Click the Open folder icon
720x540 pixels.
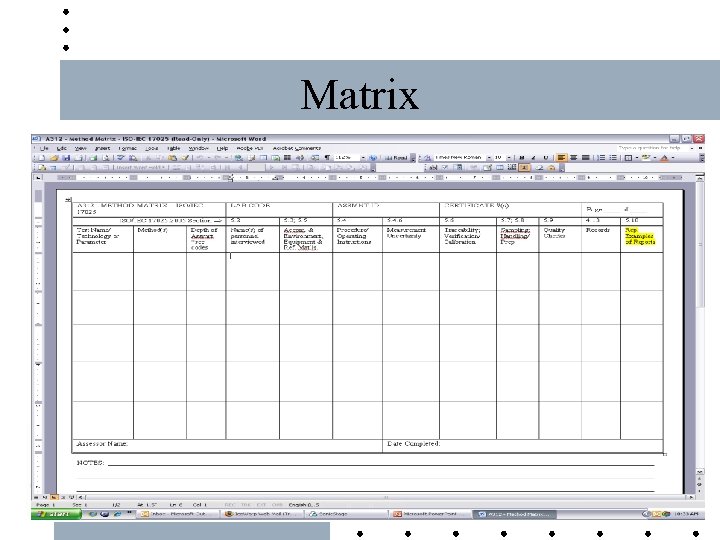[x=54, y=158]
